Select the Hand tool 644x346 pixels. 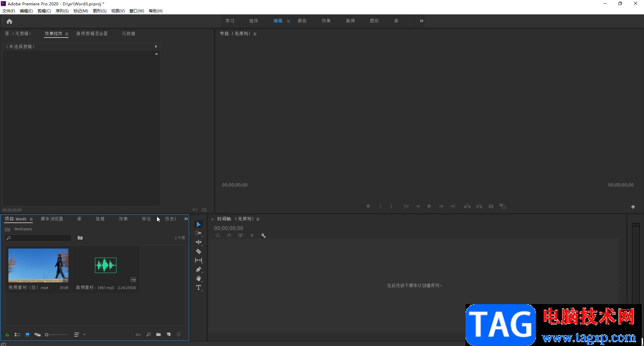point(199,278)
